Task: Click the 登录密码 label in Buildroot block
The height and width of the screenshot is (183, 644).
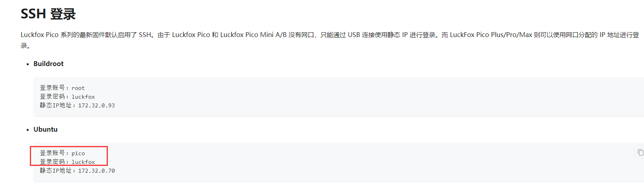Action: (x=53, y=97)
